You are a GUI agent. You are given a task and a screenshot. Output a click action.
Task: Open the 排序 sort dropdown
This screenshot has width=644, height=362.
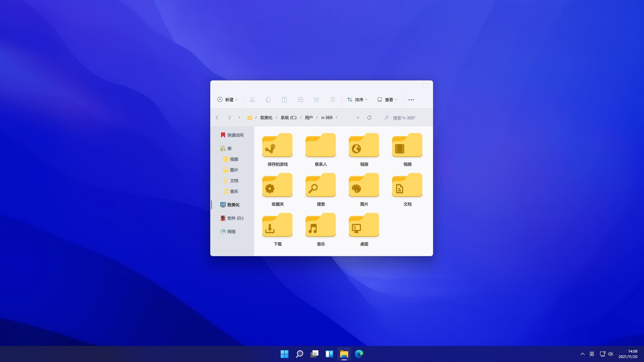(357, 100)
